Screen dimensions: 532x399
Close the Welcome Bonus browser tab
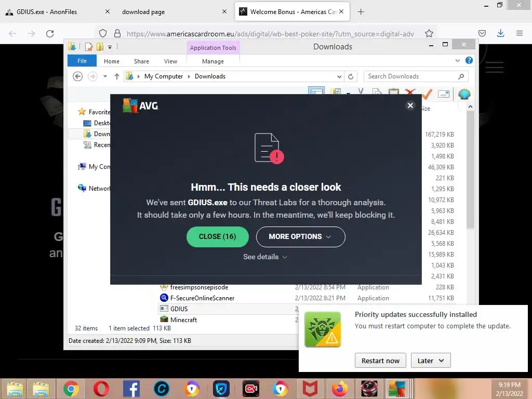(341, 11)
